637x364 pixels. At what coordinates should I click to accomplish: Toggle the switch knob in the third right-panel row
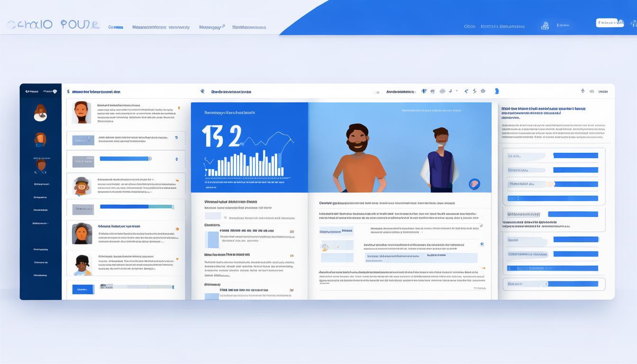549,184
